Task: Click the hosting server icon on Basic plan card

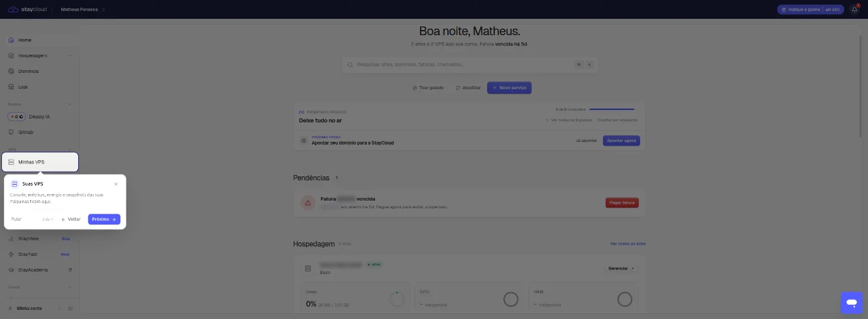Action: click(307, 268)
